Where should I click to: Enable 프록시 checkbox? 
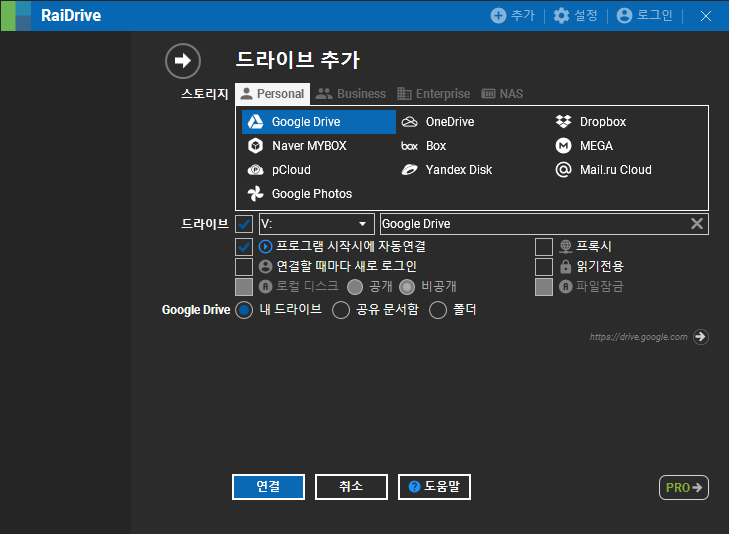pyautogui.click(x=544, y=247)
